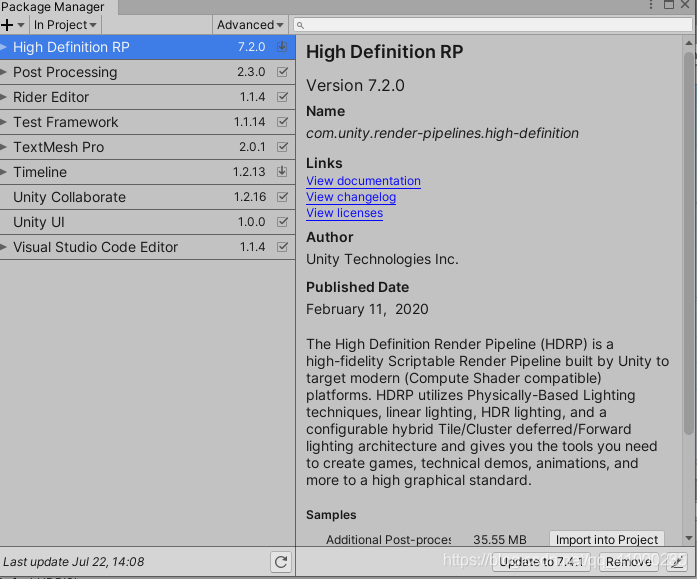Viewport: 697px width, 579px height.
Task: Select the Visual Studio Code Editor package
Action: coord(147,247)
